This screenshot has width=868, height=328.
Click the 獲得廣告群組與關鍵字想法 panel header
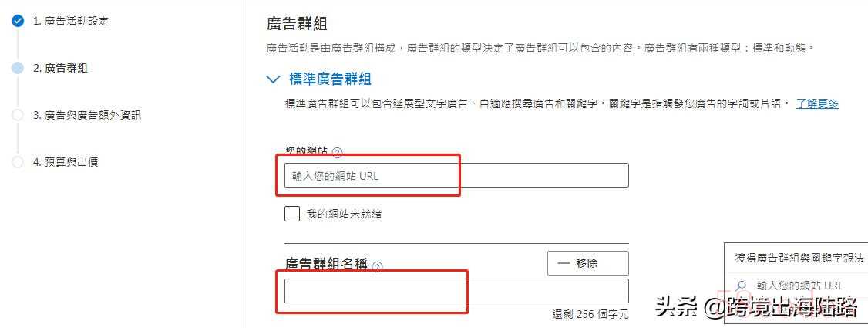(799, 258)
